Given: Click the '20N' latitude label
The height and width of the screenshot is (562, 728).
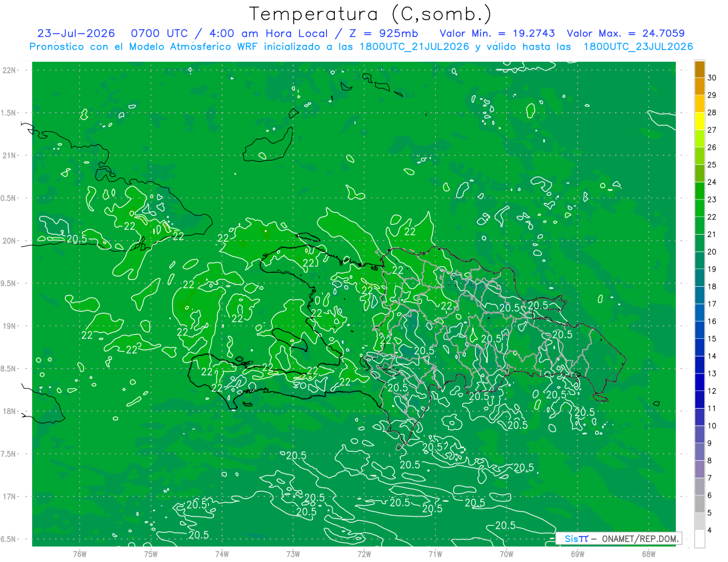Looking at the screenshot, I should pos(10,241).
